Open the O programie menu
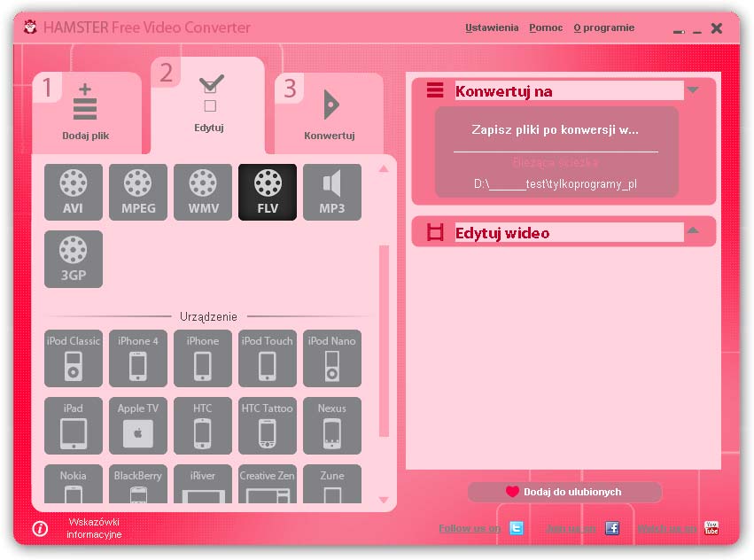The height and width of the screenshot is (560, 754). click(x=604, y=27)
